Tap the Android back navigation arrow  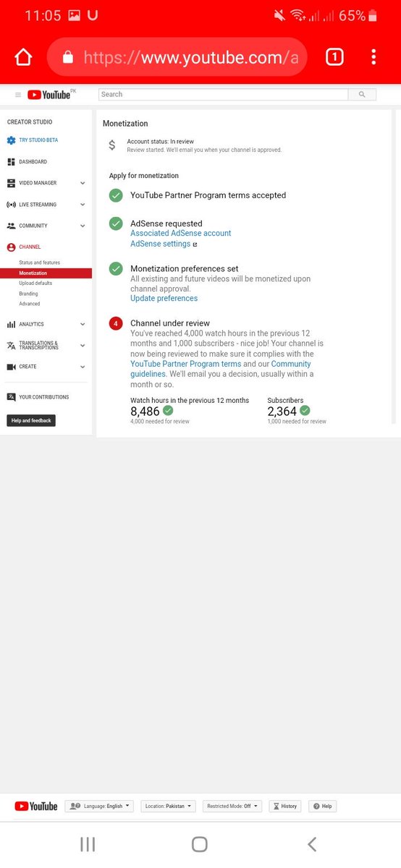[312, 844]
